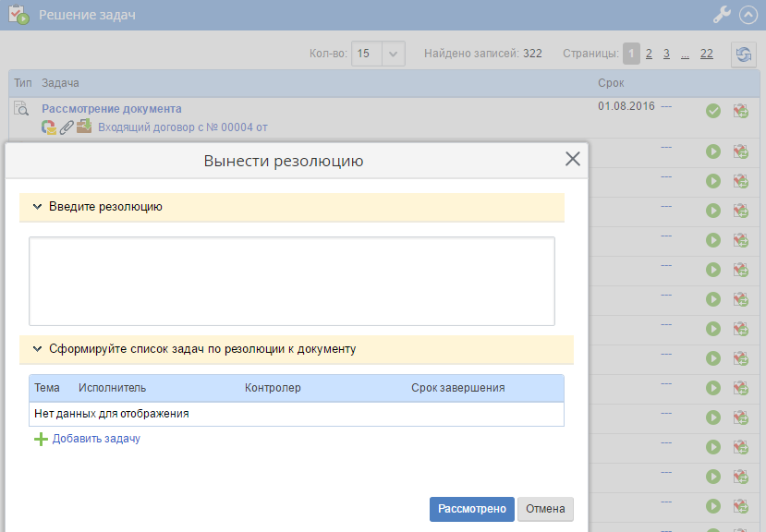Close the Вынести резолюцию dialog

point(573,159)
